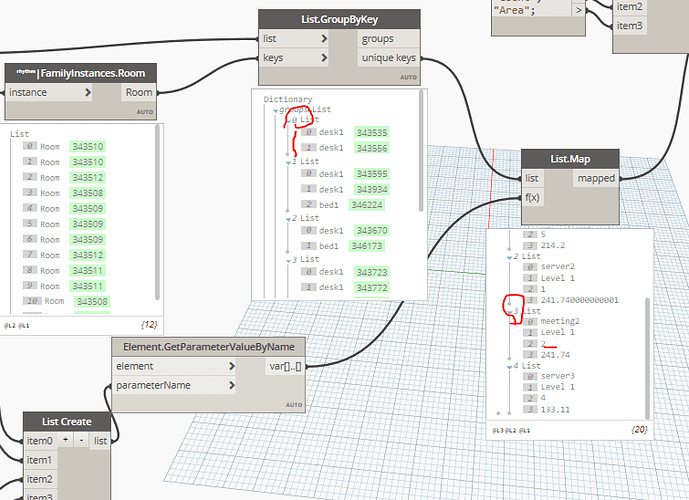Collapse the "groups List" entry in Dictionary preview
The image size is (689, 500).
pyautogui.click(x=276, y=111)
